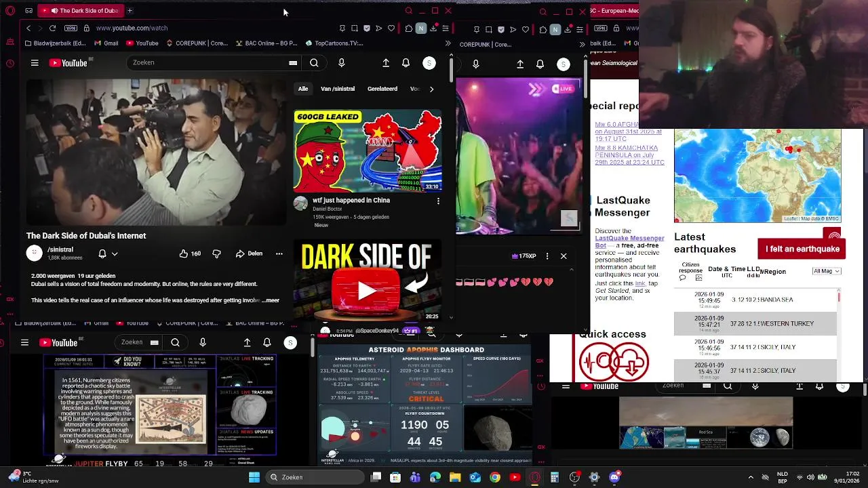The image size is (868, 488).
Task: Open the 'All Mag' magnitude dropdown
Action: point(827,271)
